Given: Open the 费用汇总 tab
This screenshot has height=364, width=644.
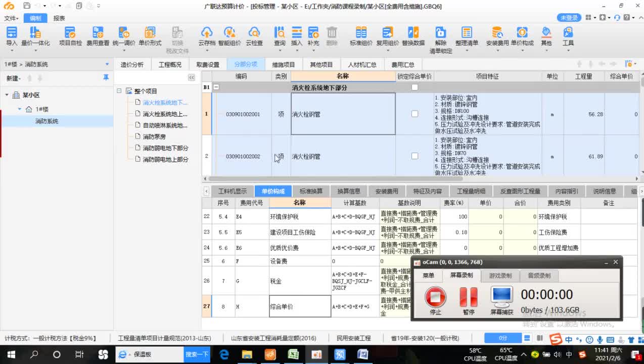Looking at the screenshot, I should pyautogui.click(x=403, y=65).
